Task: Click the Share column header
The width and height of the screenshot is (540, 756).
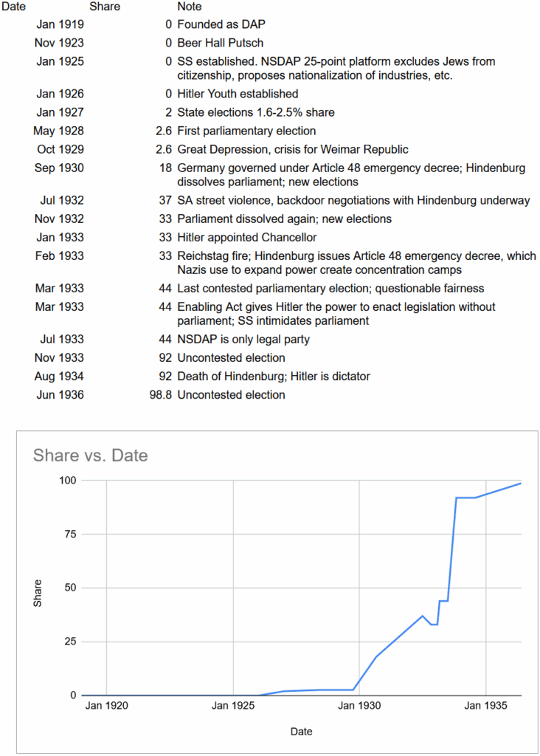Action: coord(104,7)
